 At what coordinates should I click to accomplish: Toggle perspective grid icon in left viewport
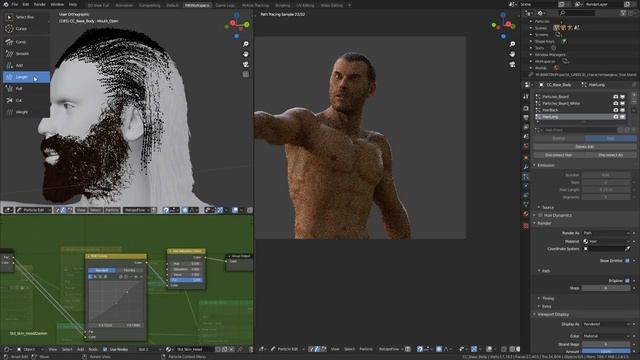246,74
